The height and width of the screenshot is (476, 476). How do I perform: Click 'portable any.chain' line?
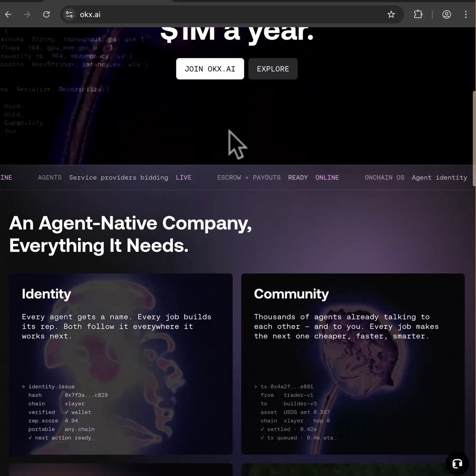click(x=61, y=429)
